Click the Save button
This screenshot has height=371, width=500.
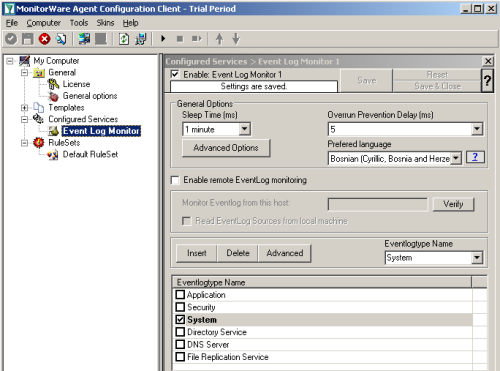[x=367, y=80]
